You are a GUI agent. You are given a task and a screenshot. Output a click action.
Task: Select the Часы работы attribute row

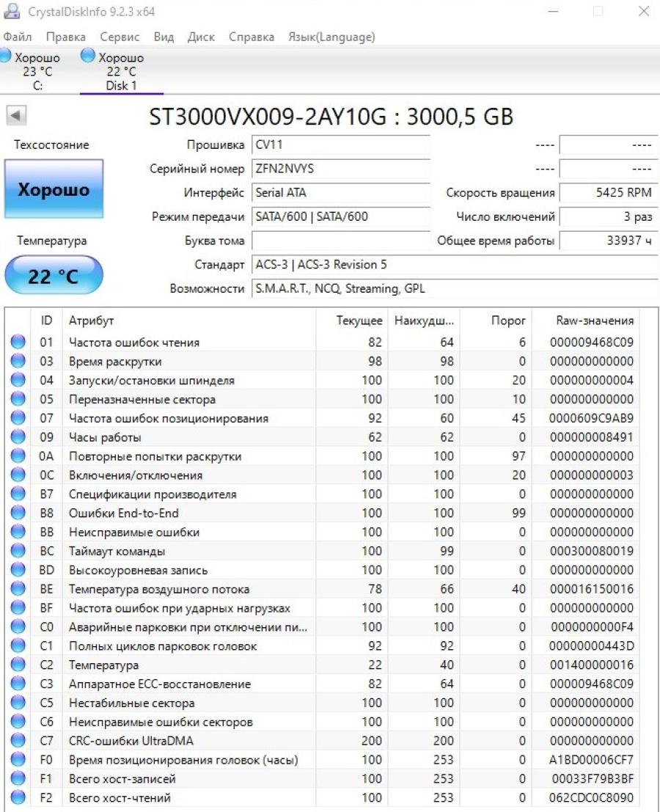[322, 437]
